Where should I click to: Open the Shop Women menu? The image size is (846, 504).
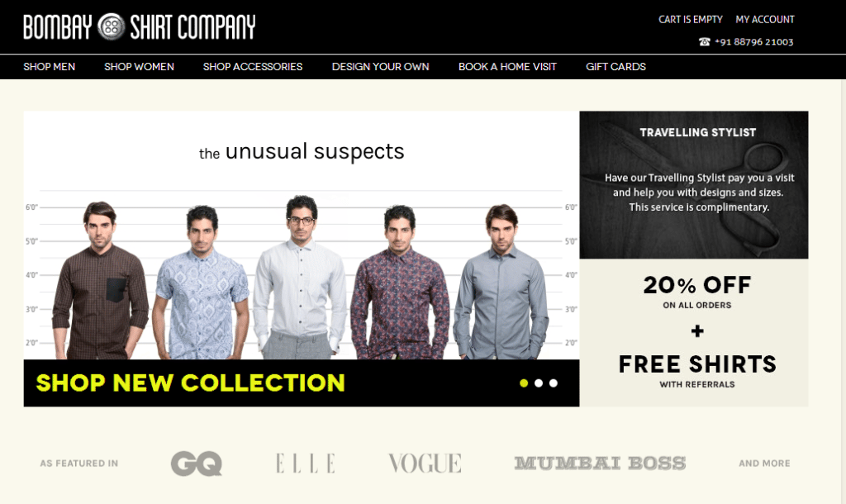[x=139, y=66]
